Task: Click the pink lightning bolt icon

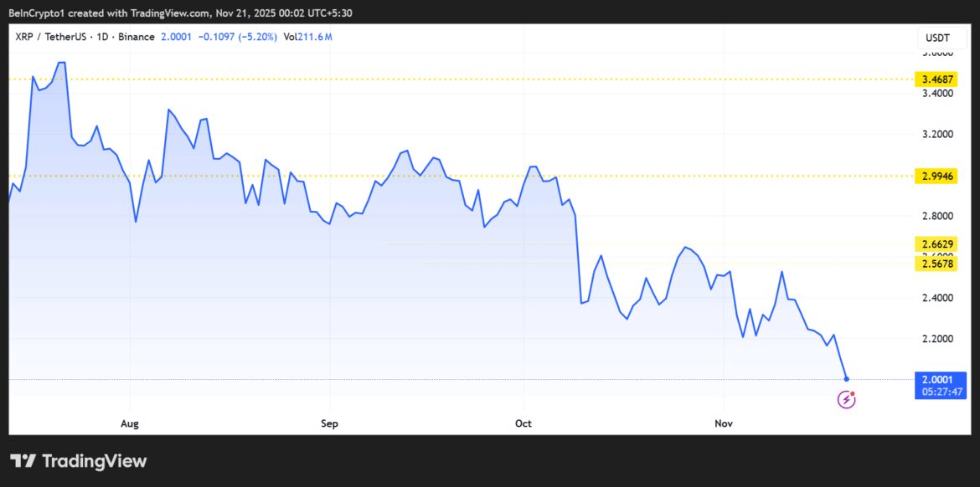Action: click(847, 400)
